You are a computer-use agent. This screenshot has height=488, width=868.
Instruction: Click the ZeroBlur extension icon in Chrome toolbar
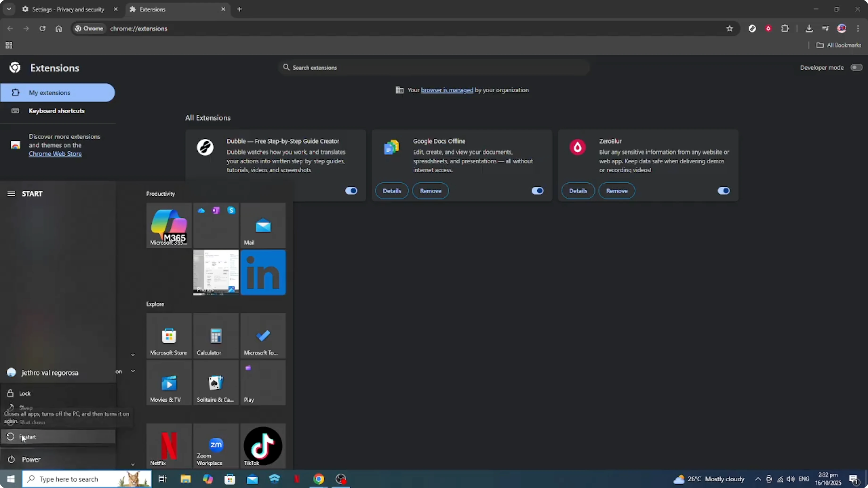pos(768,29)
